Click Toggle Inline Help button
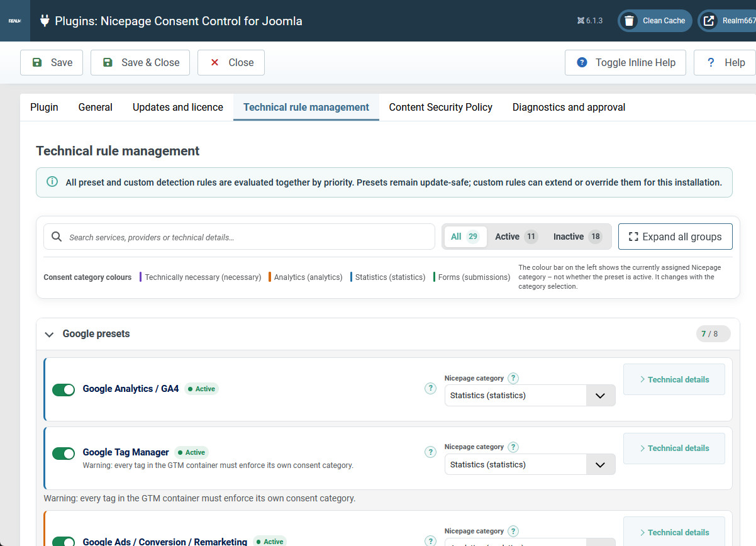756x546 pixels. [x=625, y=62]
